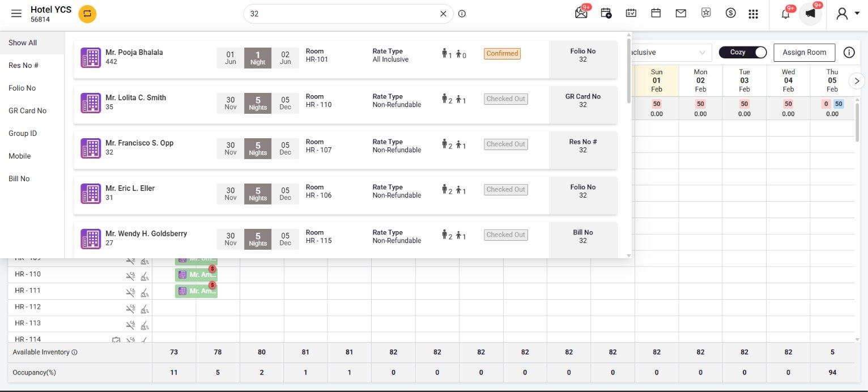The width and height of the screenshot is (868, 392).
Task: Open the reservation block in HR - 111 row
Action: click(x=196, y=291)
